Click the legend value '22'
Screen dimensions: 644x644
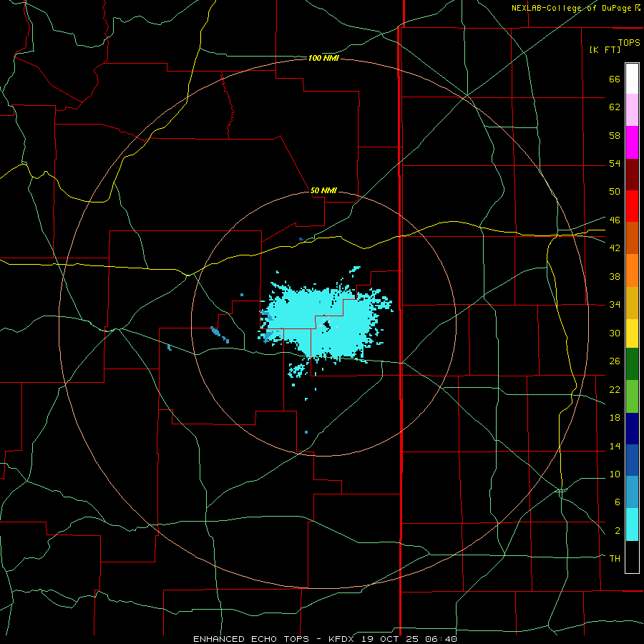pyautogui.click(x=615, y=389)
